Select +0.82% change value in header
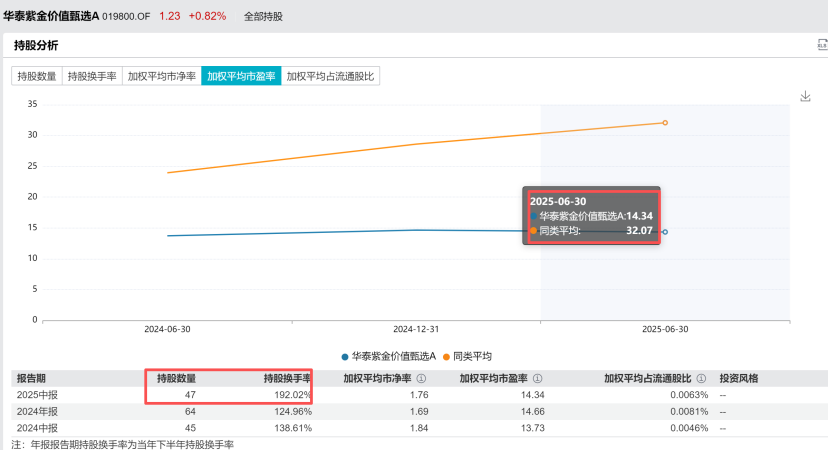The width and height of the screenshot is (828, 450). point(208,16)
